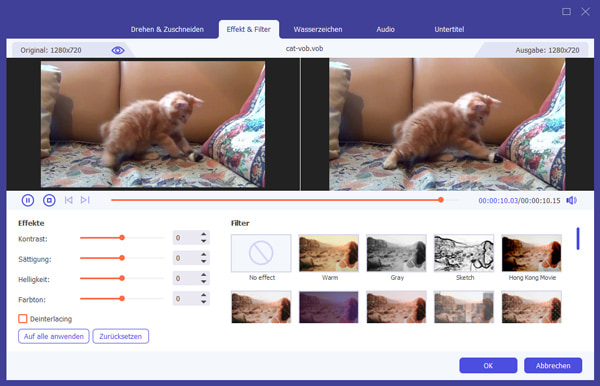Increase Sättigung value with up arrow
The image size is (600, 386).
(204, 254)
